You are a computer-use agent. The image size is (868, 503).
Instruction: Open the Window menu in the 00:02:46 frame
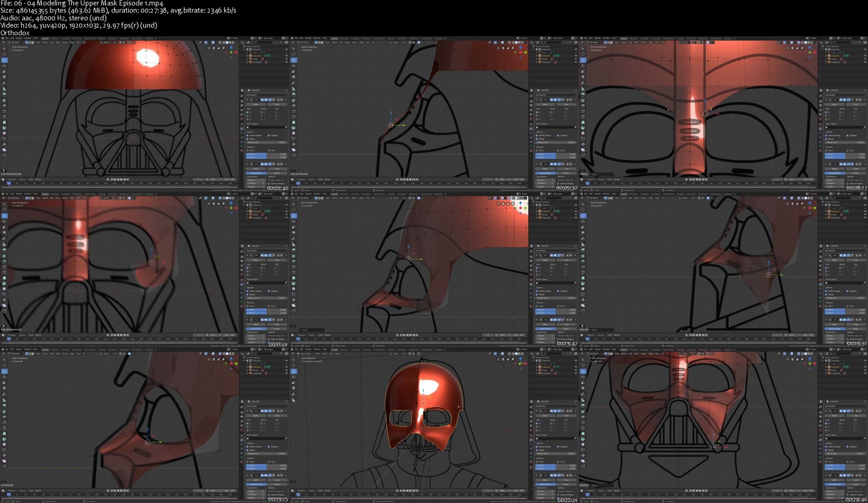pos(28,38)
